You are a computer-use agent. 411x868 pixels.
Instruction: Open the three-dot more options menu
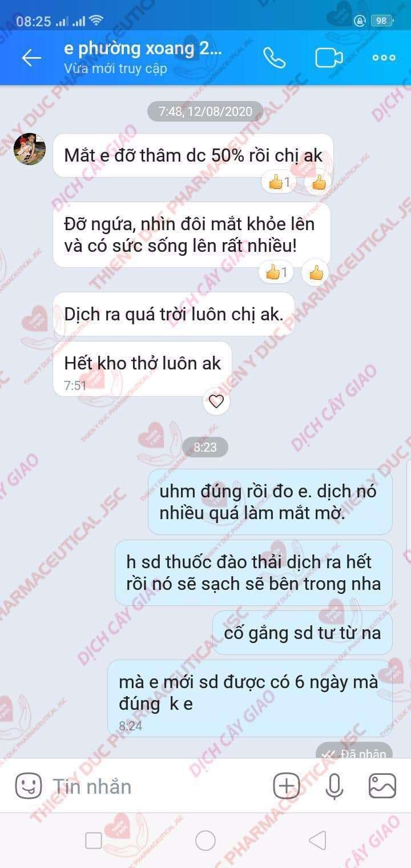click(384, 58)
